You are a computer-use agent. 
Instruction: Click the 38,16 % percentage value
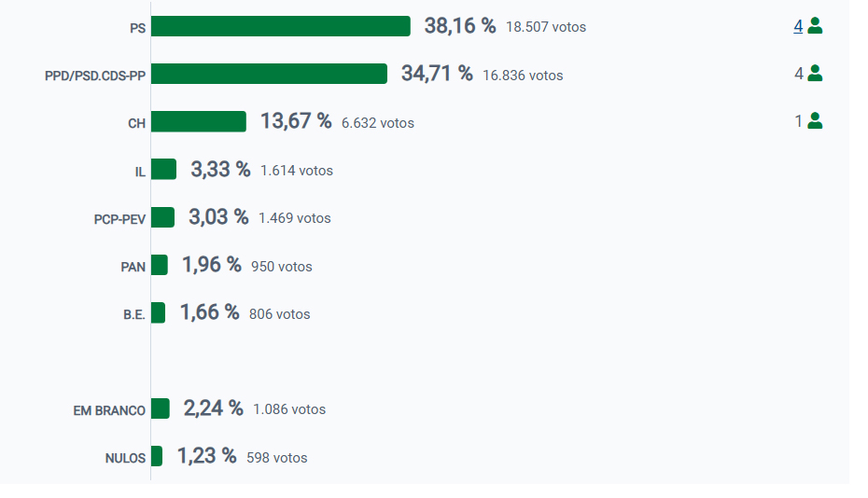[x=460, y=26]
